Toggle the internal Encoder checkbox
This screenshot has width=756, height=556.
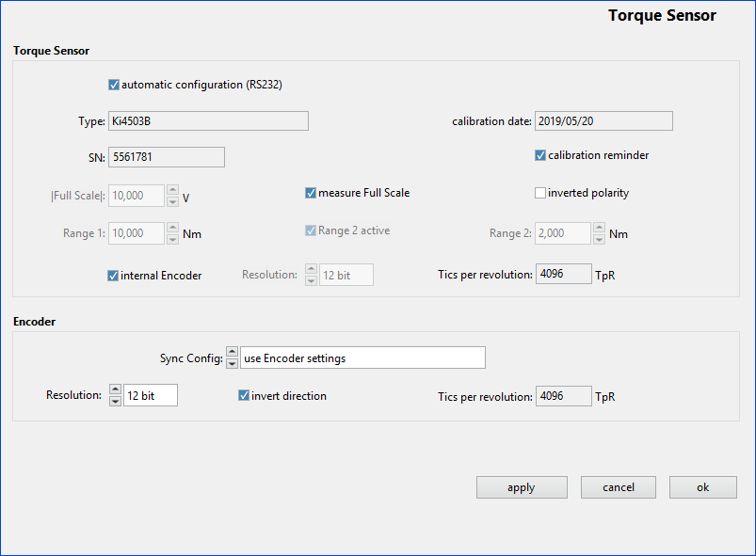(x=114, y=275)
